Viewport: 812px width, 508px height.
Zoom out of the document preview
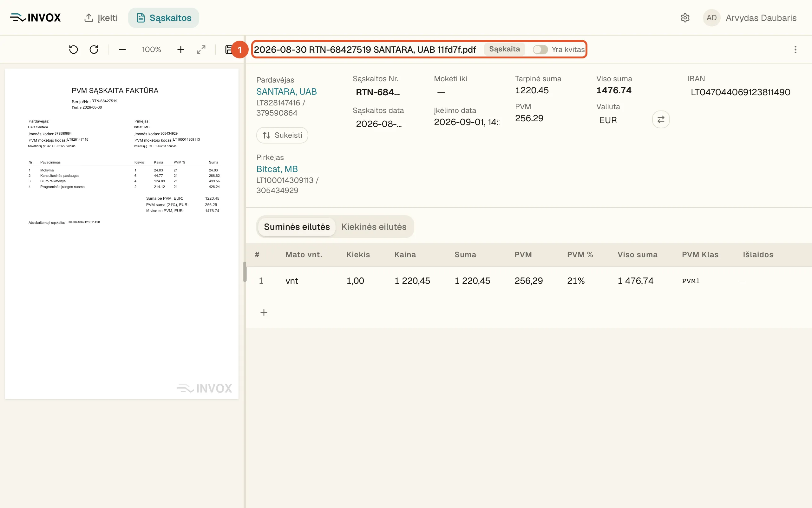point(122,50)
